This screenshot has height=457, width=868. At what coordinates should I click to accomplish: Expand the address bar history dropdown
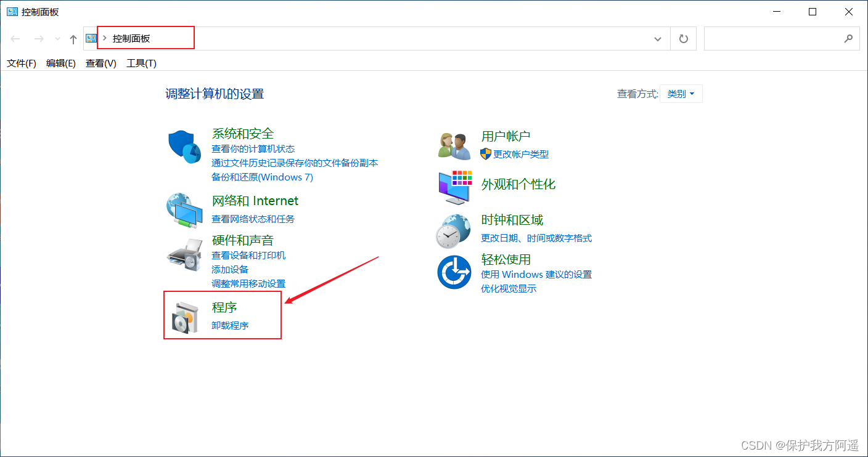pos(657,39)
